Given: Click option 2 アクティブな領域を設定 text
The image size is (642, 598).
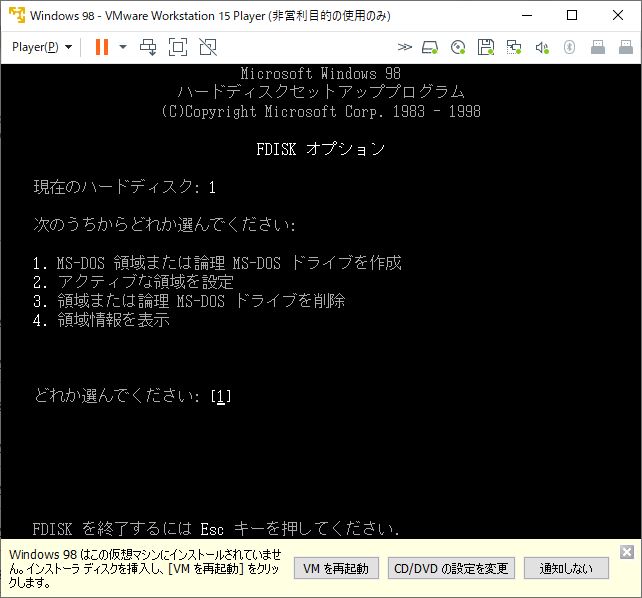Looking at the screenshot, I should coord(133,282).
